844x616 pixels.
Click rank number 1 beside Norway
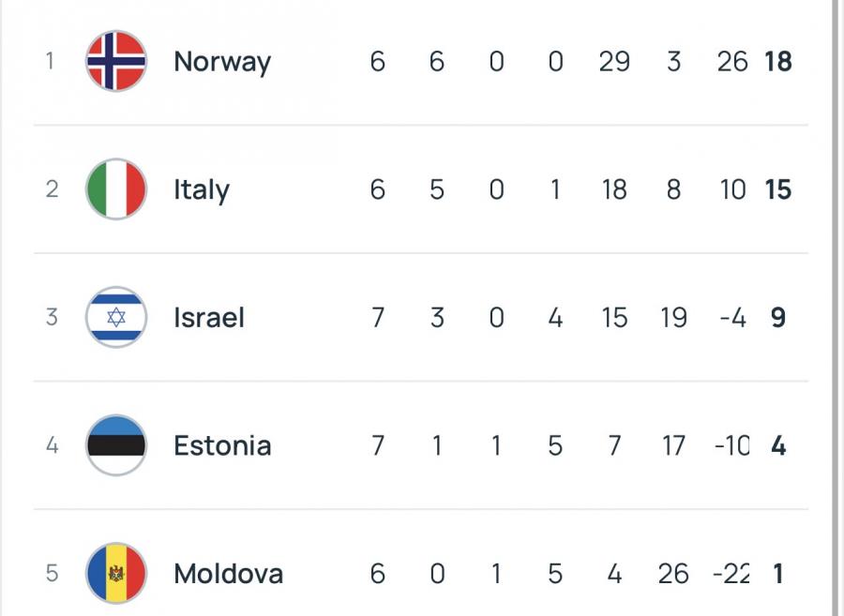click(x=51, y=62)
